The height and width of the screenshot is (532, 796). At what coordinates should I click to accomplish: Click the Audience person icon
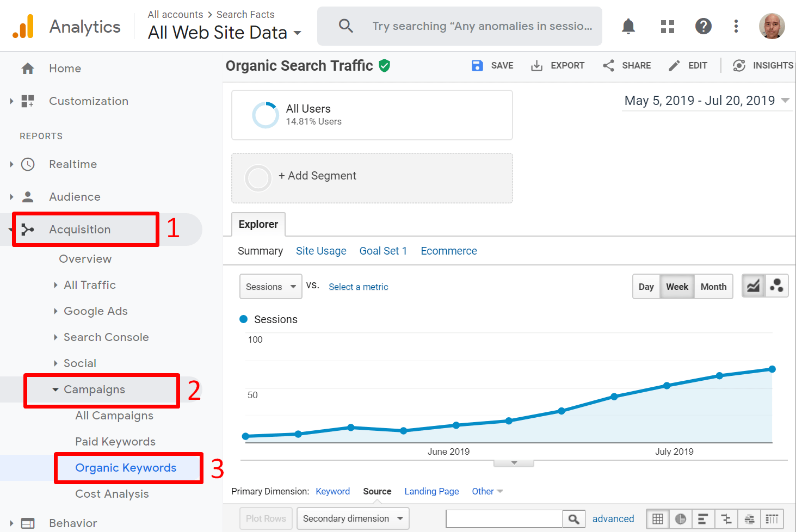28,197
